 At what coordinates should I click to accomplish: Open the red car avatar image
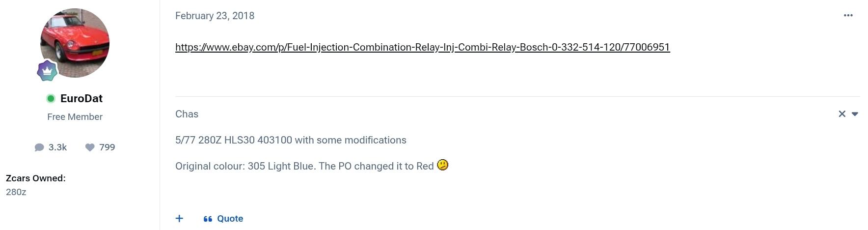click(75, 43)
